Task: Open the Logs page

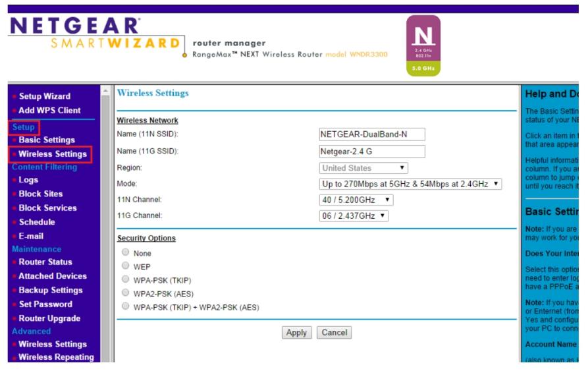Action: click(x=28, y=180)
